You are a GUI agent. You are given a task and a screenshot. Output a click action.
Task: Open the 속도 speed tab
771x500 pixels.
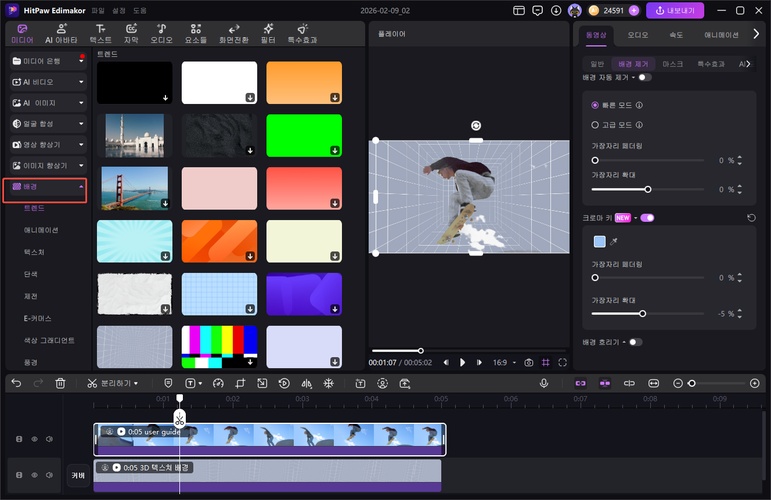click(678, 34)
